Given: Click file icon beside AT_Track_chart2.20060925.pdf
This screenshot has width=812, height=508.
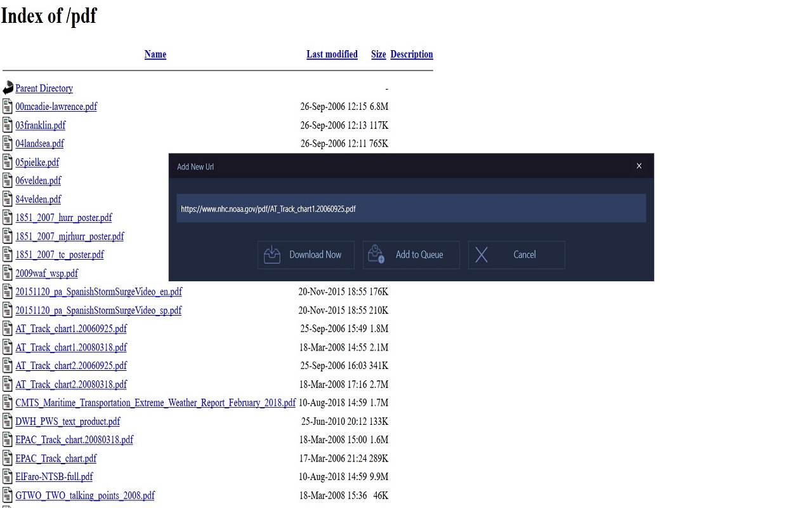Looking at the screenshot, I should tap(8, 366).
